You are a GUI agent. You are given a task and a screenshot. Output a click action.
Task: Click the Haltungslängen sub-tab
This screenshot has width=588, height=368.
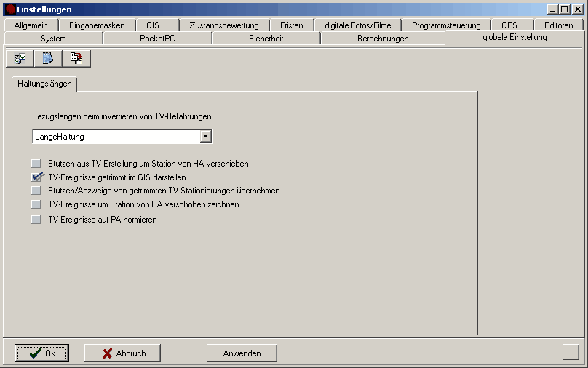click(44, 84)
